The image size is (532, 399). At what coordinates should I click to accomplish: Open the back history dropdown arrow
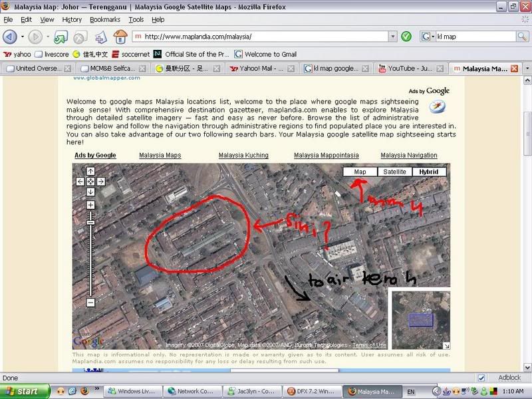[23, 37]
